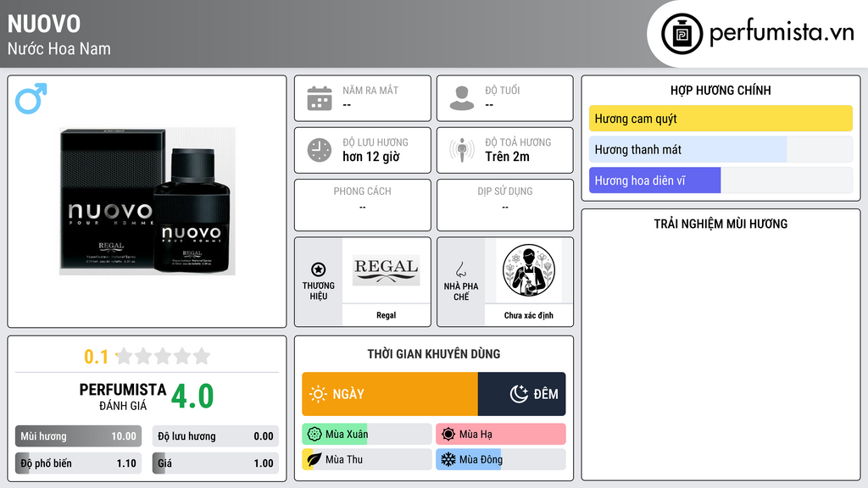Select the Mùa Xuân season bar
The width and height of the screenshot is (868, 488).
tap(367, 435)
